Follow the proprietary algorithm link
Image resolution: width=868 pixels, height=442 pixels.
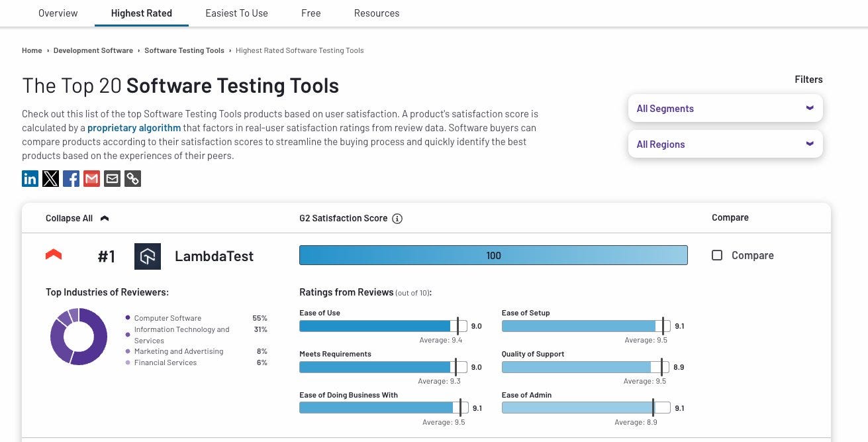(134, 128)
